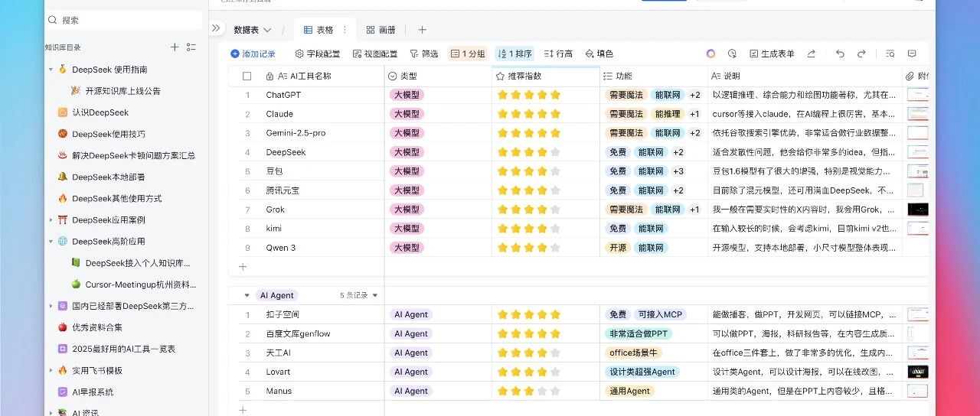Open the 1 分组 grouping settings
The image size is (980, 416).
click(468, 54)
